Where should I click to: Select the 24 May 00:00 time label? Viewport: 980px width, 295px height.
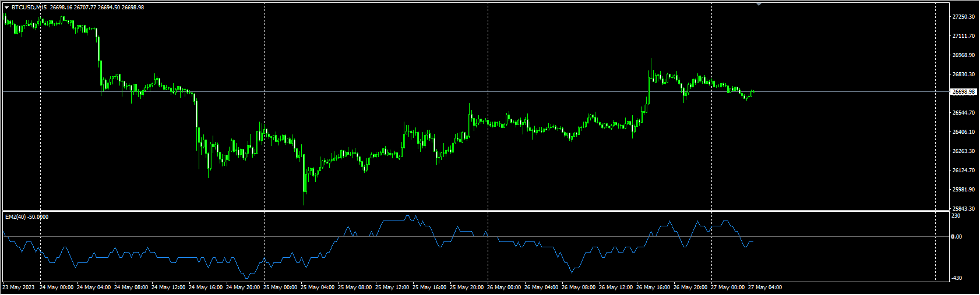tap(57, 287)
